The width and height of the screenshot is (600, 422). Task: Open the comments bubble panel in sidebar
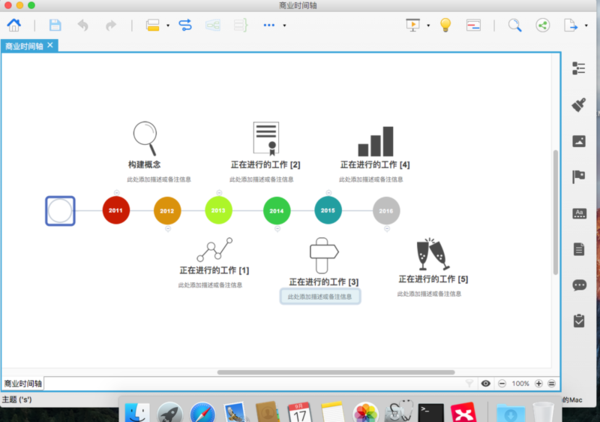click(x=579, y=285)
